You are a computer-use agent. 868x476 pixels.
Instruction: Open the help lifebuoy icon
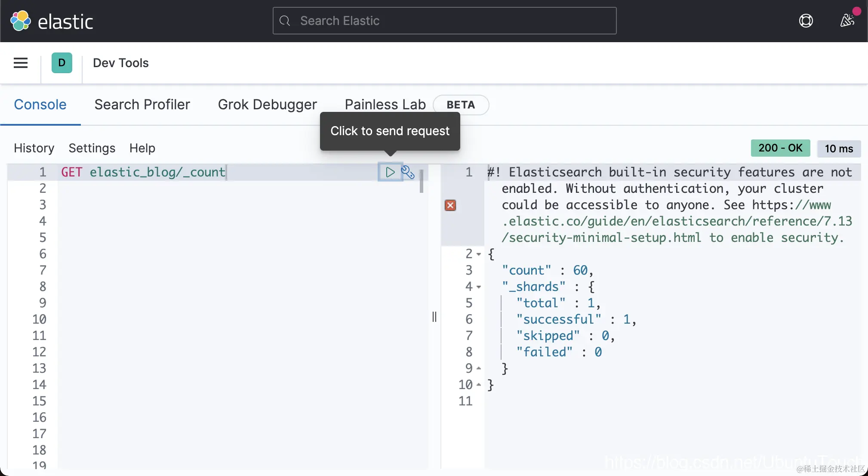[806, 21]
